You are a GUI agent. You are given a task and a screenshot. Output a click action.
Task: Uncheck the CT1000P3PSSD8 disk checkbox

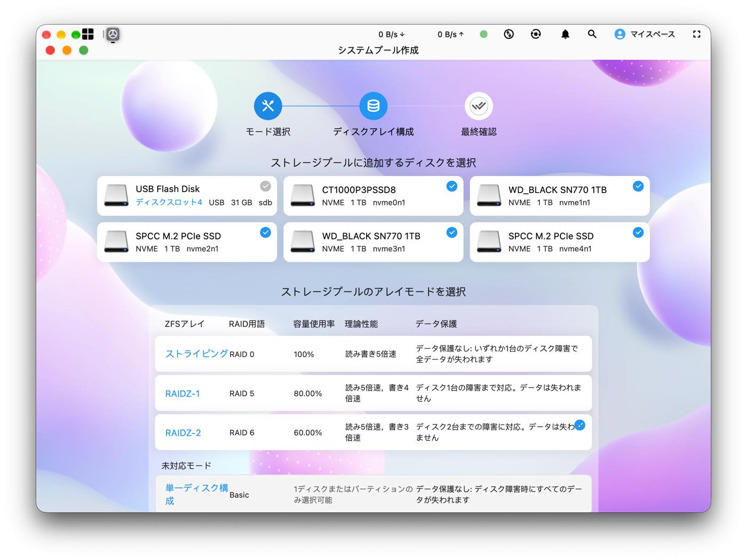click(x=452, y=186)
